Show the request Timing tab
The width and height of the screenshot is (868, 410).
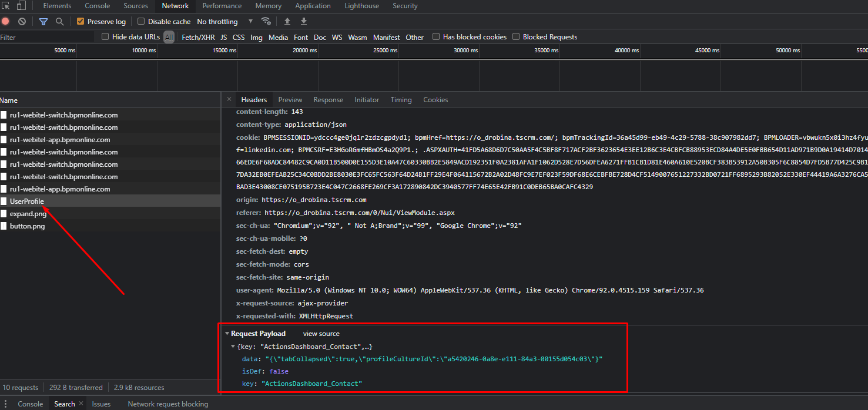point(401,100)
